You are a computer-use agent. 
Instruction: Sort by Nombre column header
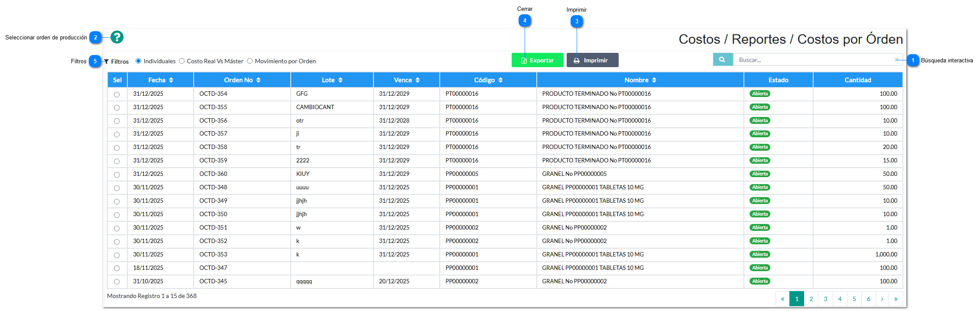tap(640, 80)
